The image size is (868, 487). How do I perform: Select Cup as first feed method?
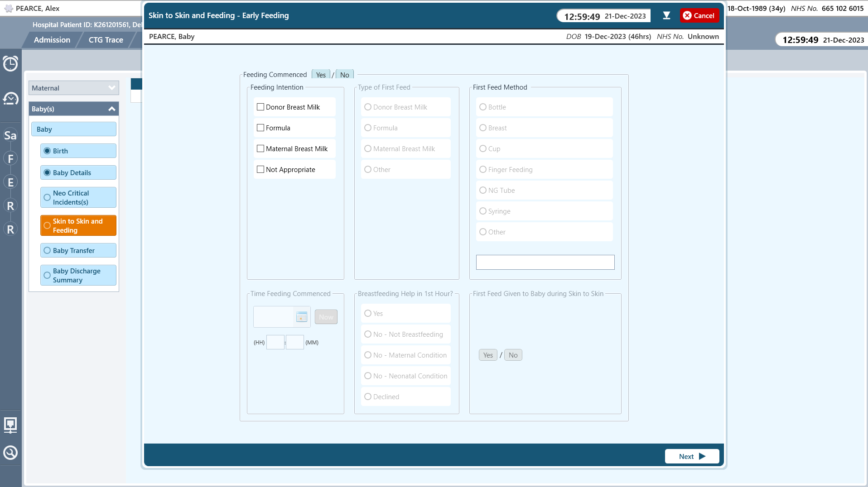(x=544, y=148)
